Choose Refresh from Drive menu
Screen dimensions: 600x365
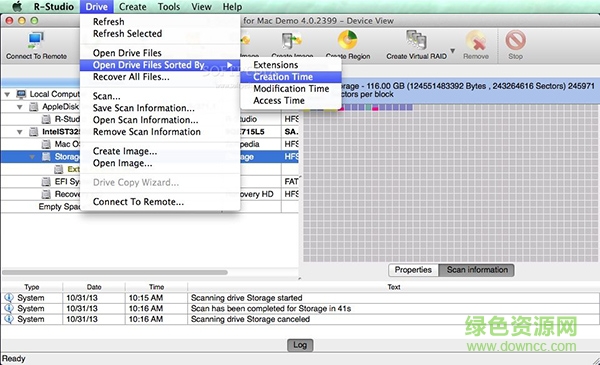160,22
